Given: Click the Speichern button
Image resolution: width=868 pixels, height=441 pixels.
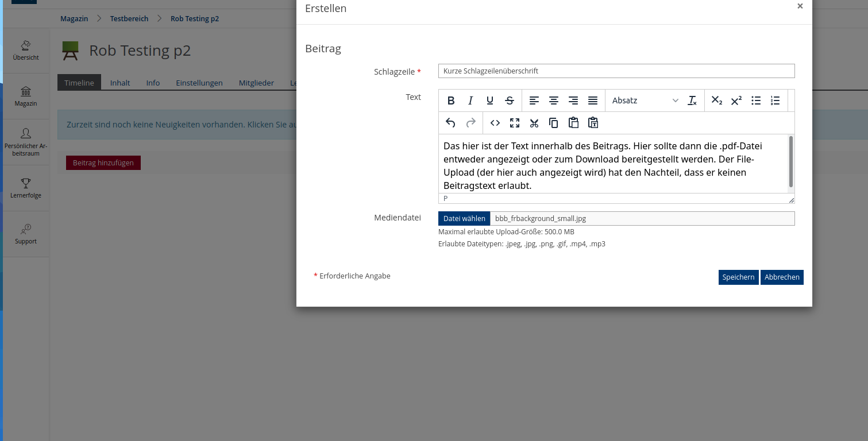Looking at the screenshot, I should (x=738, y=277).
